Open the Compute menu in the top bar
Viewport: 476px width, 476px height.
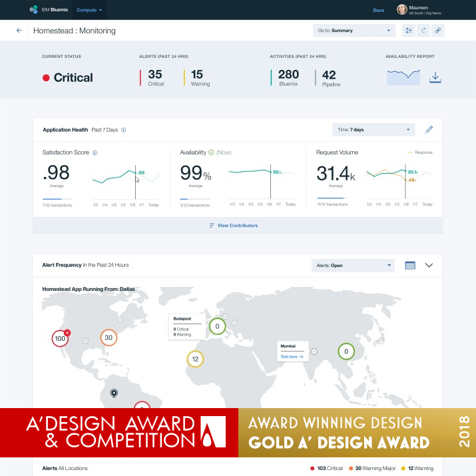tap(89, 10)
